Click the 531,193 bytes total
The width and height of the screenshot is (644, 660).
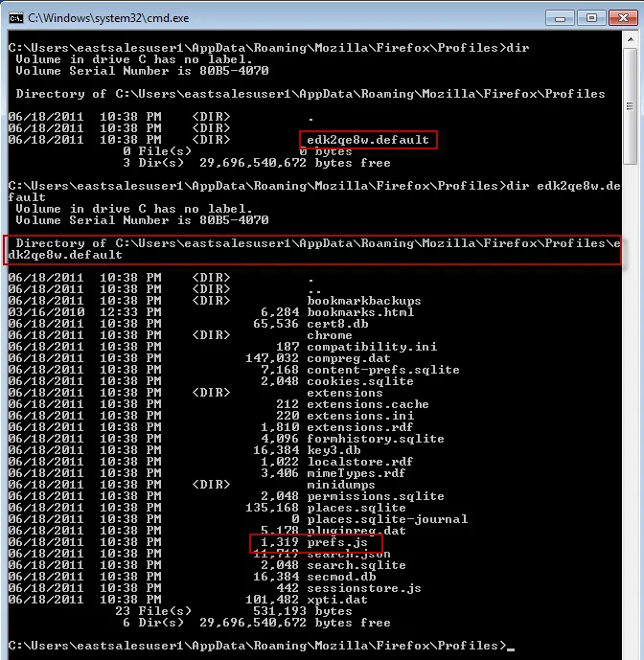(x=303, y=611)
